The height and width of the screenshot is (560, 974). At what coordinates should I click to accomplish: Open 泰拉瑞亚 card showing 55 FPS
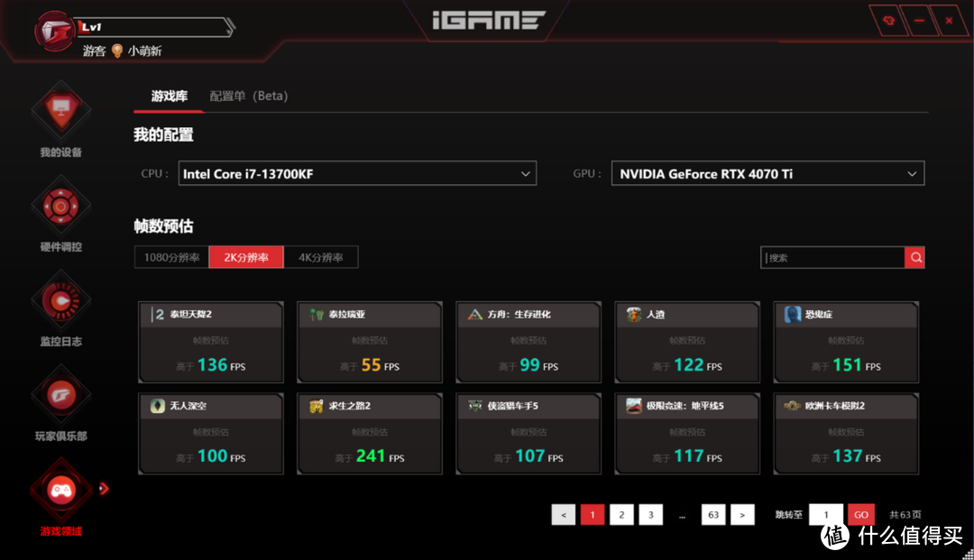[370, 342]
